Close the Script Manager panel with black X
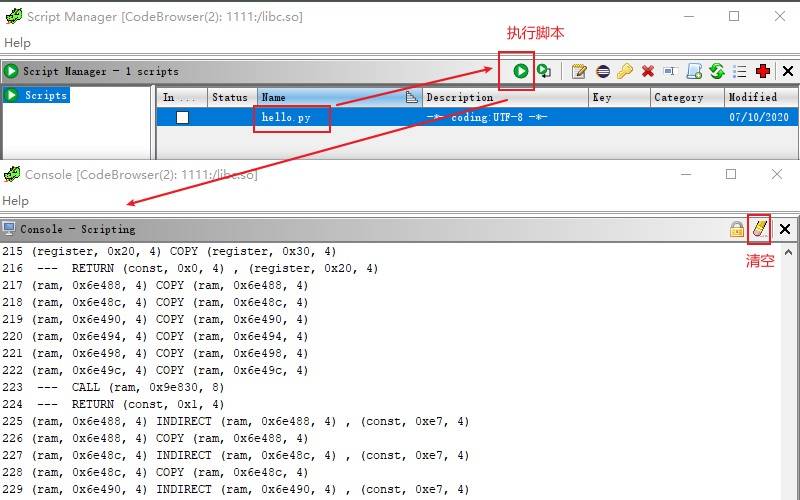The height and width of the screenshot is (500, 800). [788, 71]
